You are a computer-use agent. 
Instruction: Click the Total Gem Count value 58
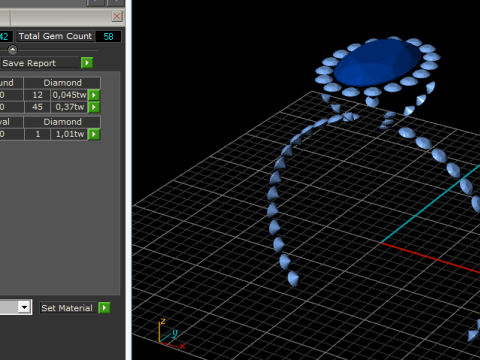108,36
